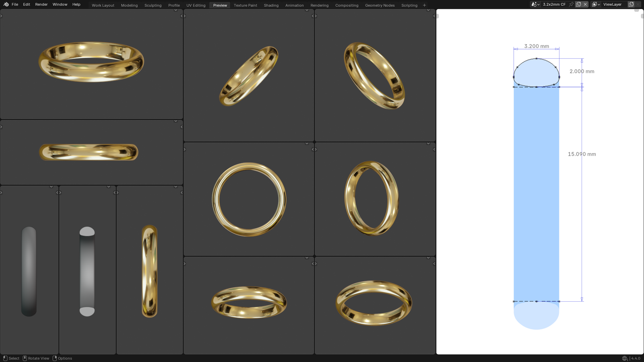Screen dimensions: 644x362
Task: Switch to the Shading workspace tab
Action: point(271,5)
